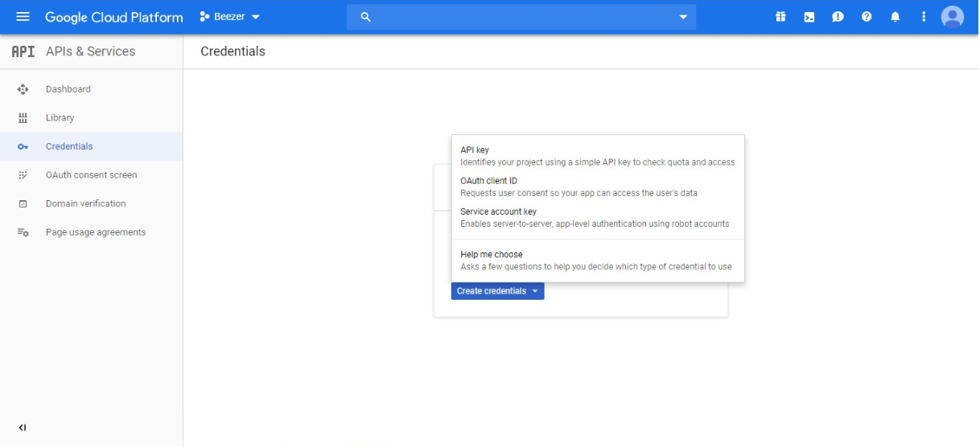This screenshot has width=980, height=447.
Task: Open OAuth consent screen page
Action: pos(91,174)
